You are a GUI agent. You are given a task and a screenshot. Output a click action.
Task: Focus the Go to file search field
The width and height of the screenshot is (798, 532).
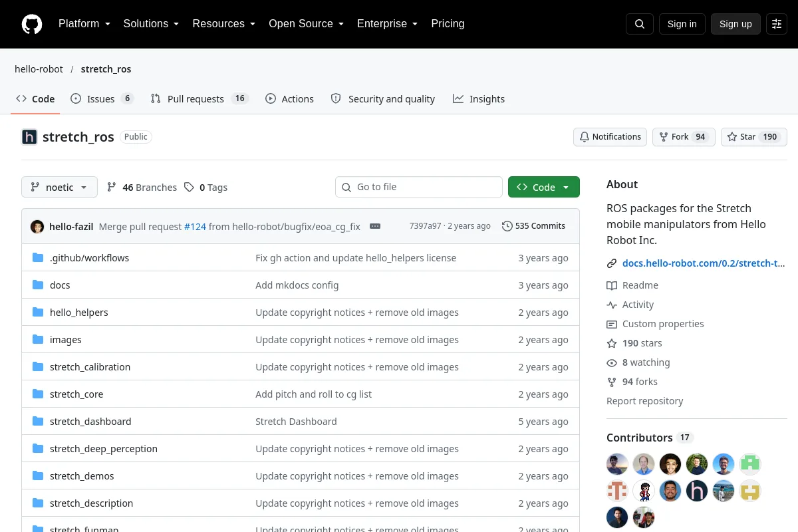pyautogui.click(x=419, y=187)
